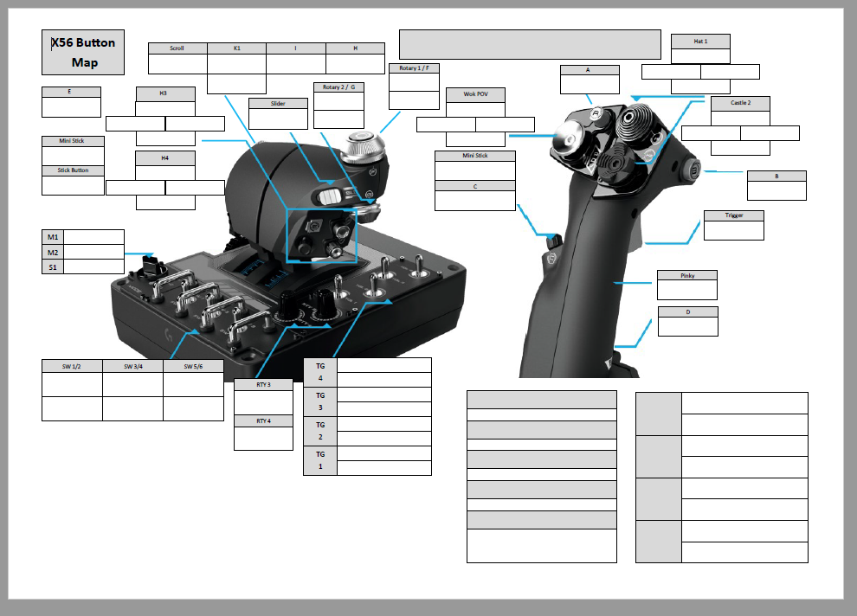Focus the blank field under RTY 3
The height and width of the screenshot is (616, 857).
[x=263, y=402]
